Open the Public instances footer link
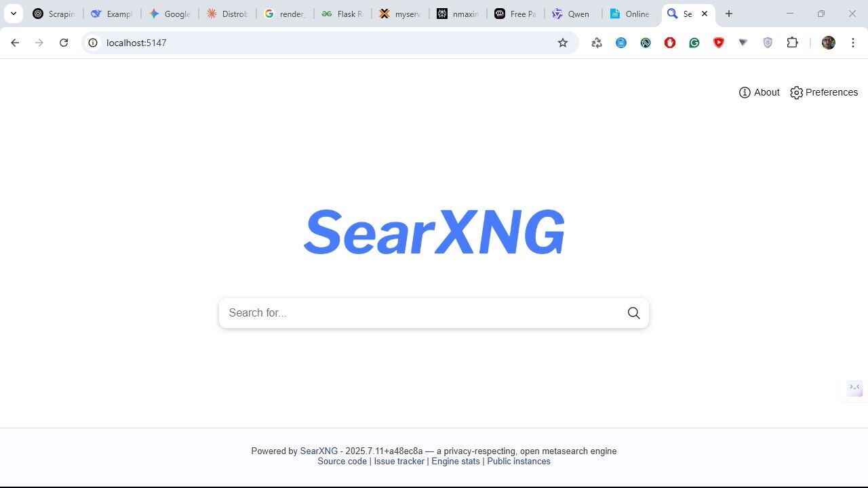 (519, 462)
